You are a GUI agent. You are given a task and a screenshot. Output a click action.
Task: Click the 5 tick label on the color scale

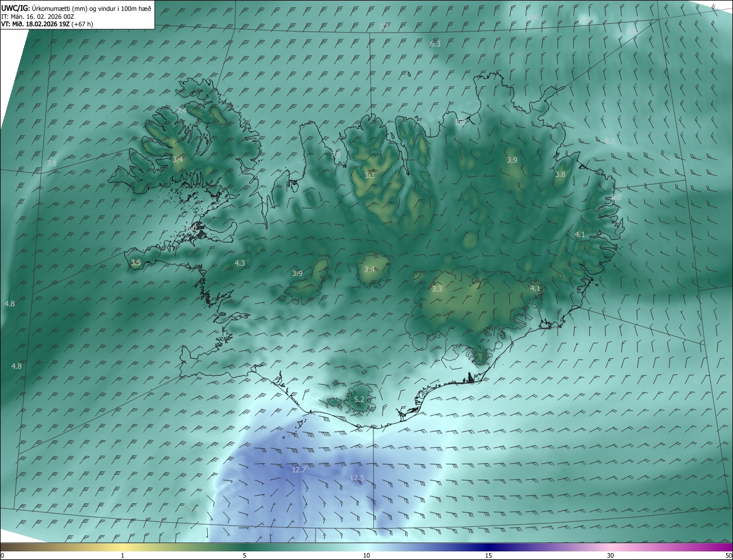(x=245, y=555)
